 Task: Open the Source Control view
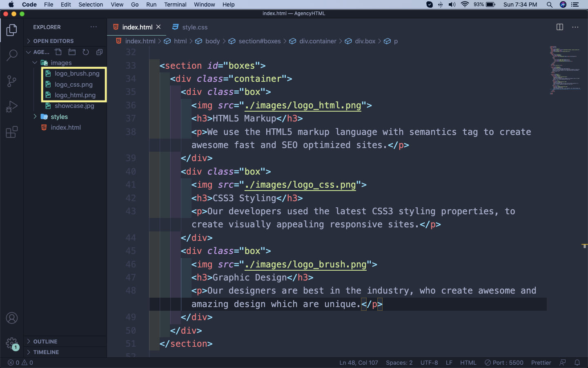pos(12,81)
